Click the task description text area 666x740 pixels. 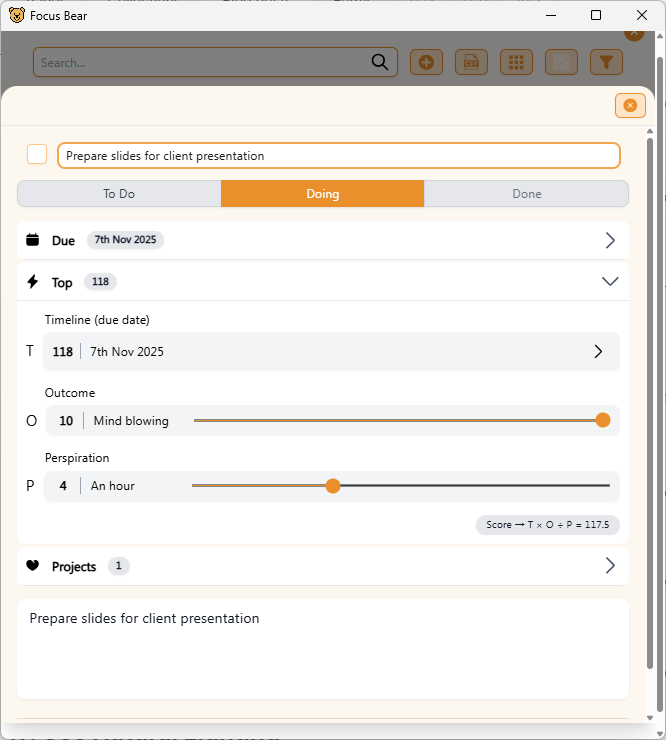click(x=323, y=649)
